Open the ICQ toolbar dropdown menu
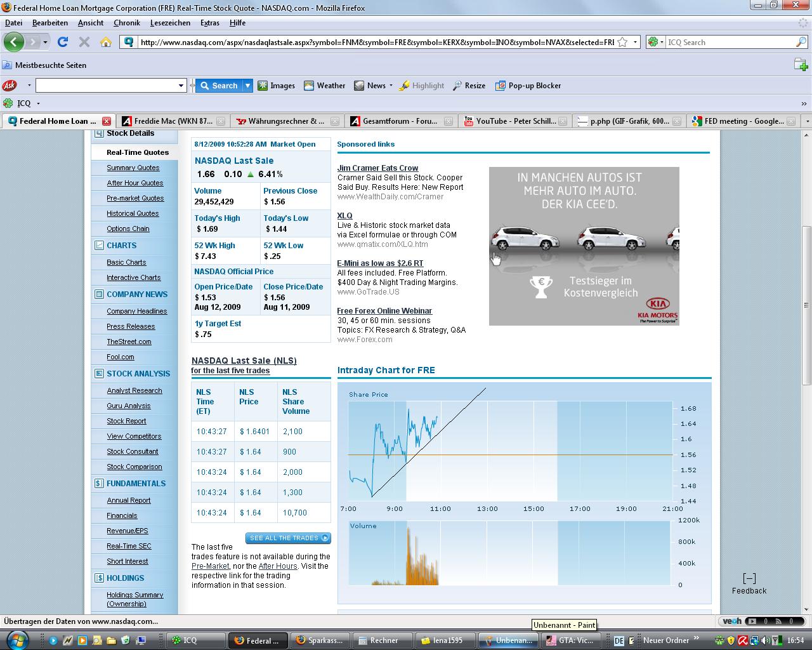 [38, 103]
